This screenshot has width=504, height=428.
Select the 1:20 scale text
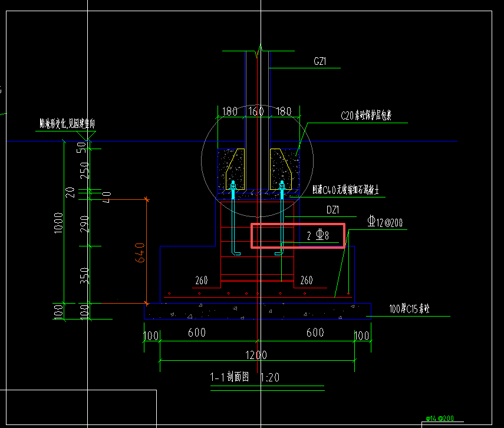[x=269, y=377]
